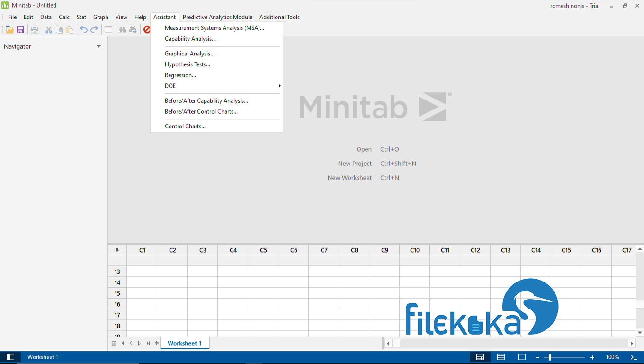Click the 100% zoom level text
This screenshot has height=364, width=644.
pos(612,357)
